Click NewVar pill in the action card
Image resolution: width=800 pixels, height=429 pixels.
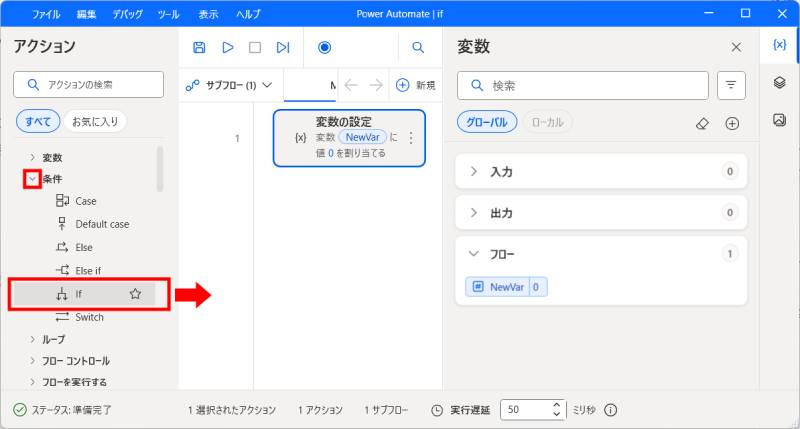(x=362, y=137)
